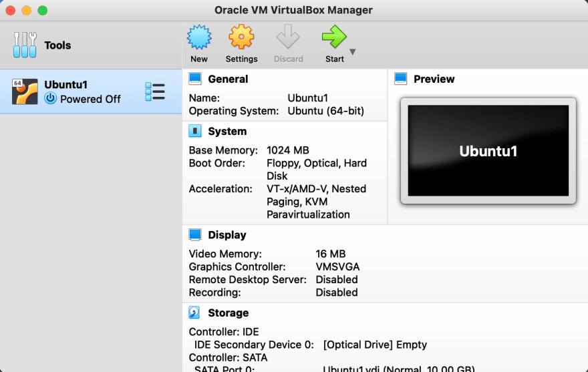Open the General section header

tap(228, 79)
